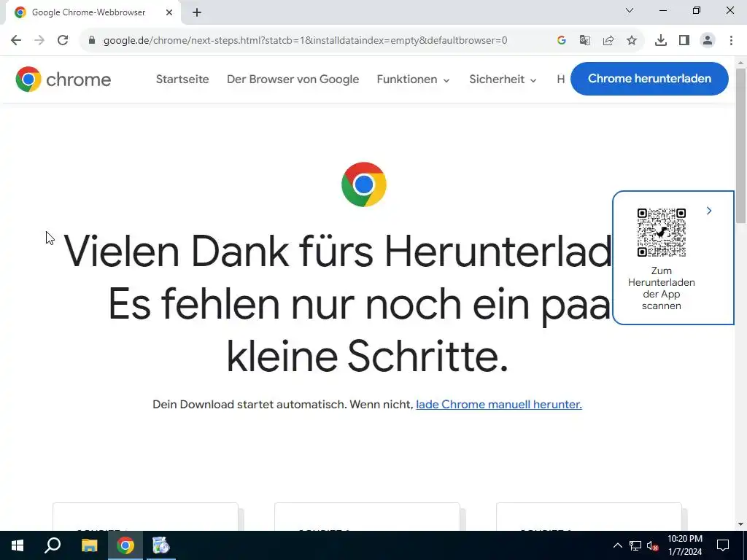Image resolution: width=747 pixels, height=560 pixels.
Task: Open Windows taskbar search
Action: pyautogui.click(x=53, y=545)
